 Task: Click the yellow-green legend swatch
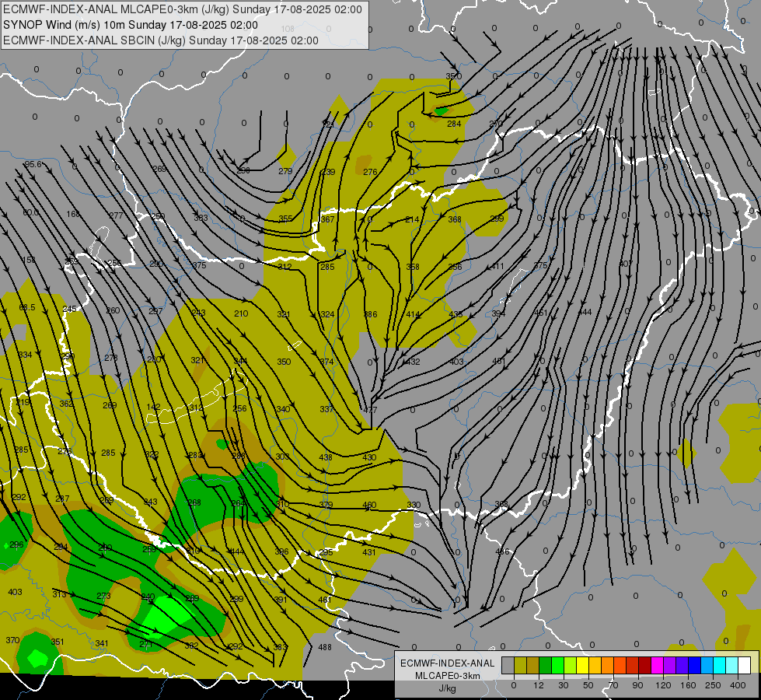click(571, 665)
